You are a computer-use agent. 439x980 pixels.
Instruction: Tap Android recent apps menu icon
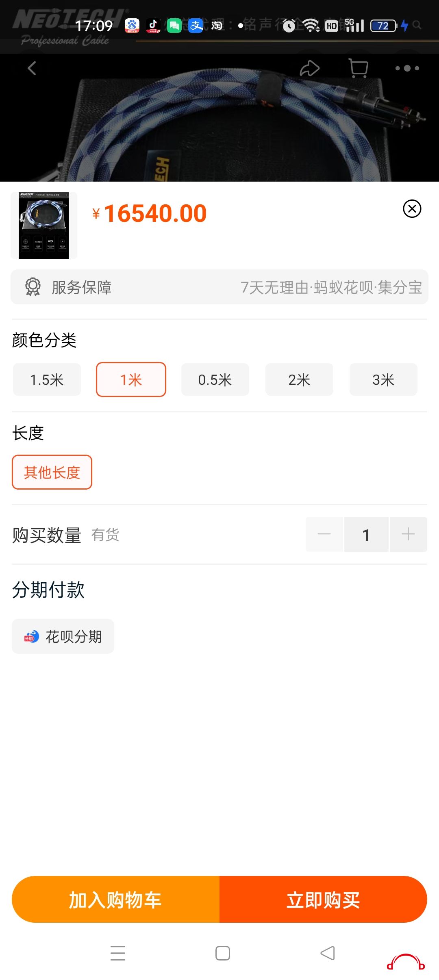tap(118, 953)
